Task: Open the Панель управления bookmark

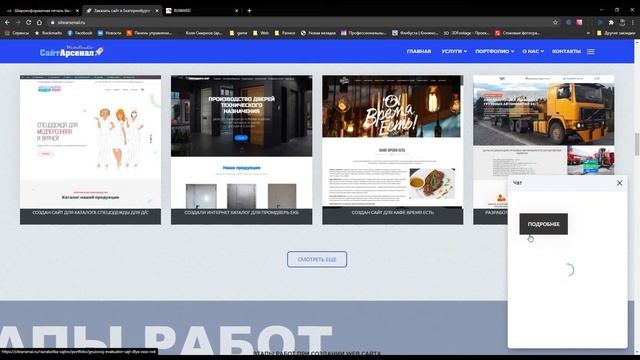Action: coord(149,33)
